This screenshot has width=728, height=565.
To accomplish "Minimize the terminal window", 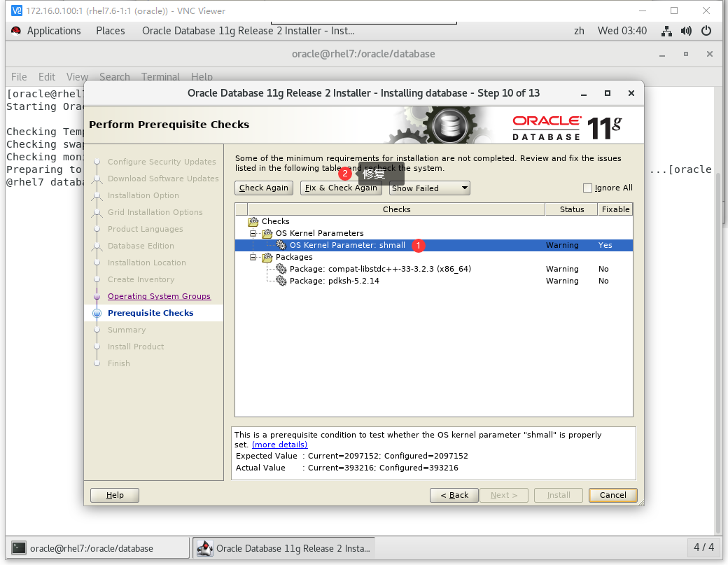I will click(x=662, y=55).
